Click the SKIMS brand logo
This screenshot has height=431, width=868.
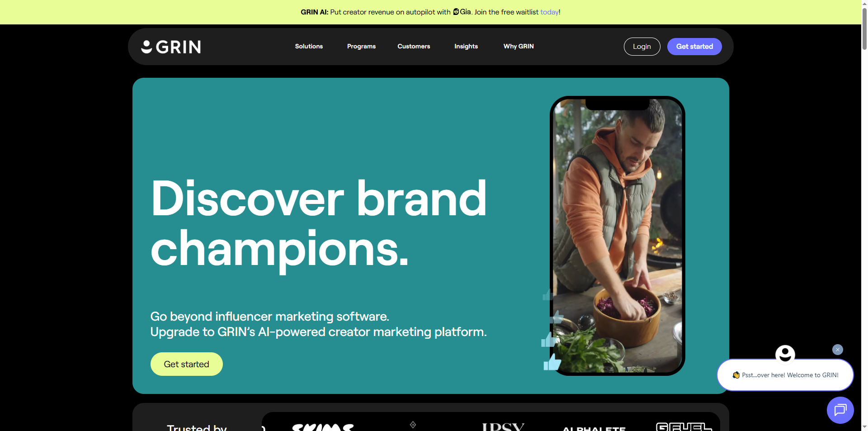323,427
